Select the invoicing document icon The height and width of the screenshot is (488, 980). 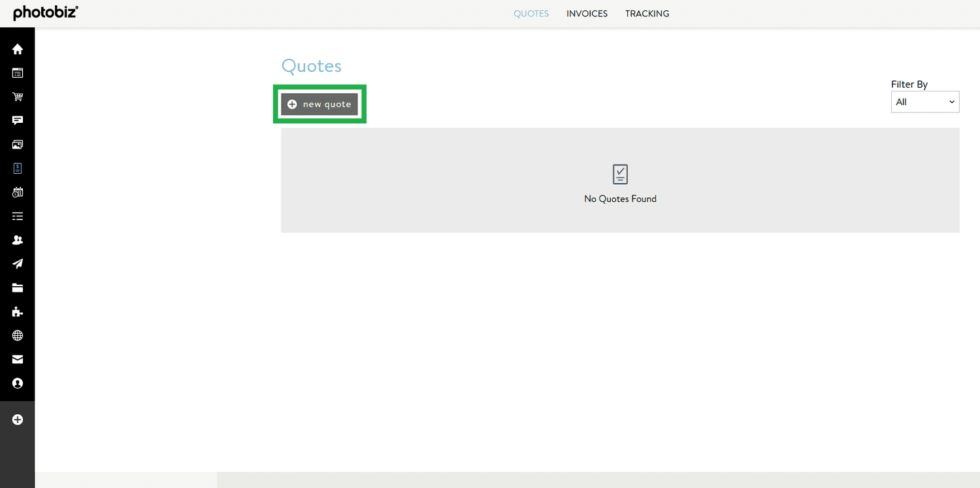point(18,169)
